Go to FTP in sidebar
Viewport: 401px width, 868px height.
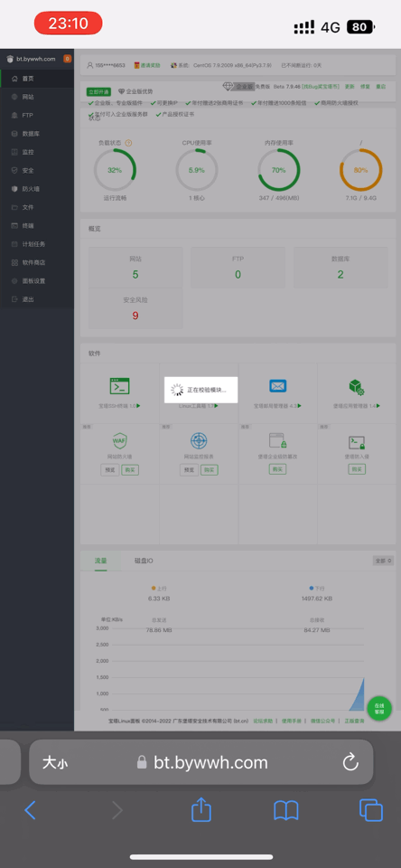pos(36,115)
